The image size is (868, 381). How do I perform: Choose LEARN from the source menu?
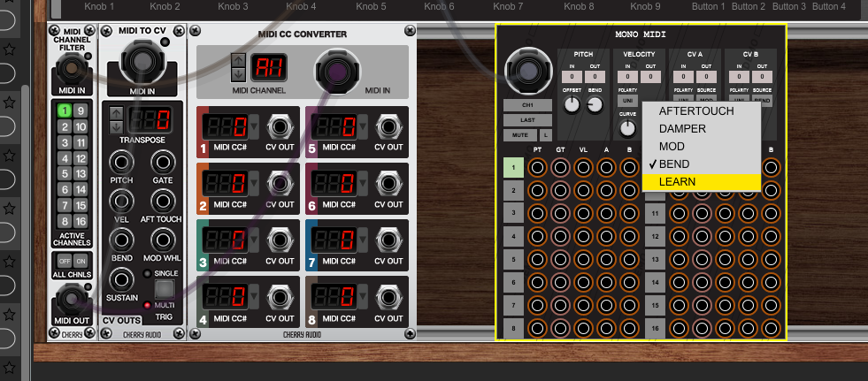(x=702, y=182)
